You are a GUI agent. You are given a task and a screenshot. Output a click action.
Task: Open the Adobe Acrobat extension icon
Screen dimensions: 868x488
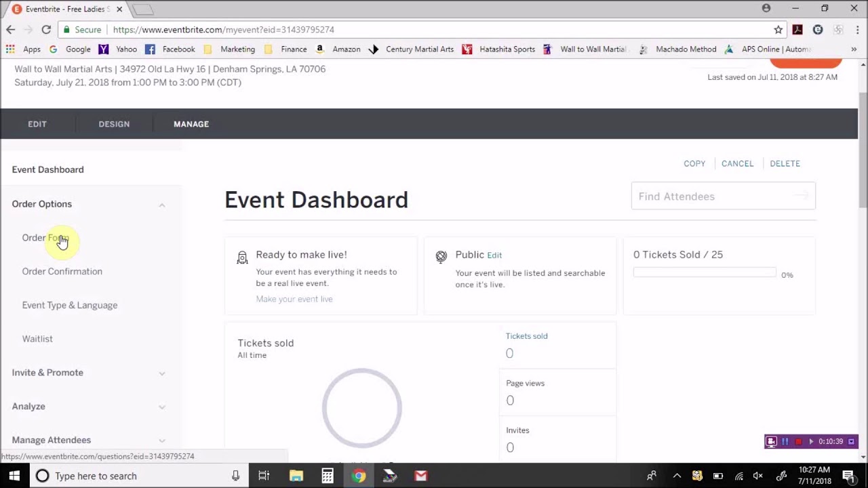click(797, 30)
